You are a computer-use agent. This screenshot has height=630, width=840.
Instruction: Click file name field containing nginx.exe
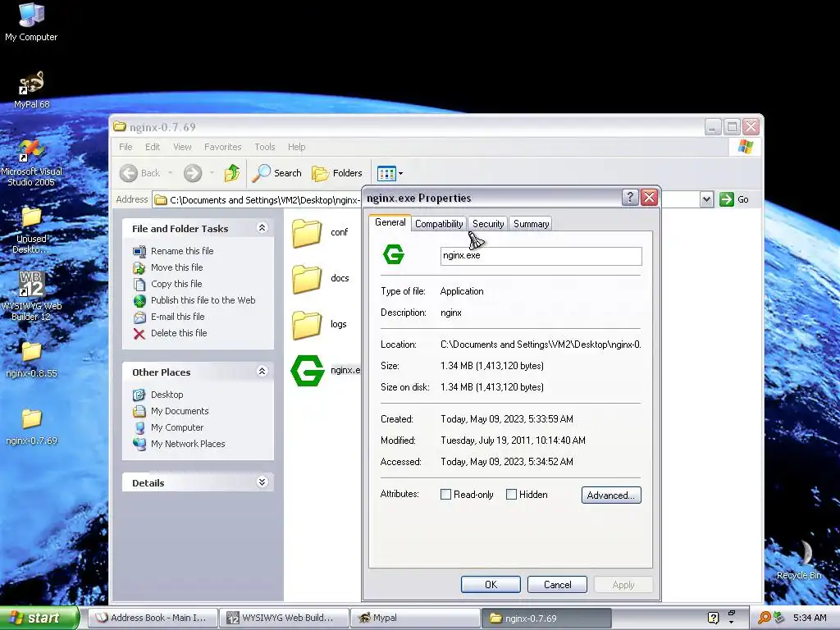pos(541,256)
